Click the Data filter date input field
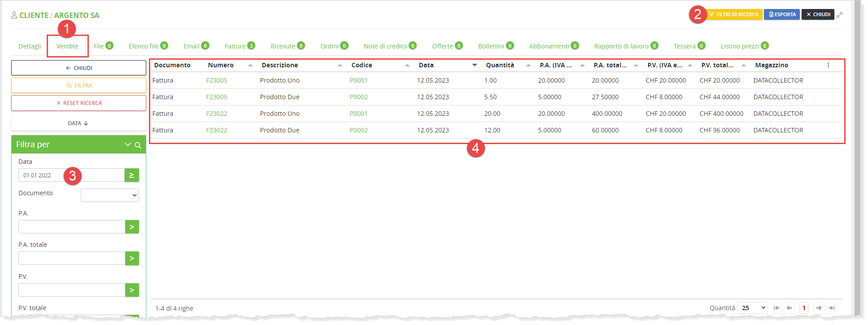The width and height of the screenshot is (868, 325). tap(71, 175)
